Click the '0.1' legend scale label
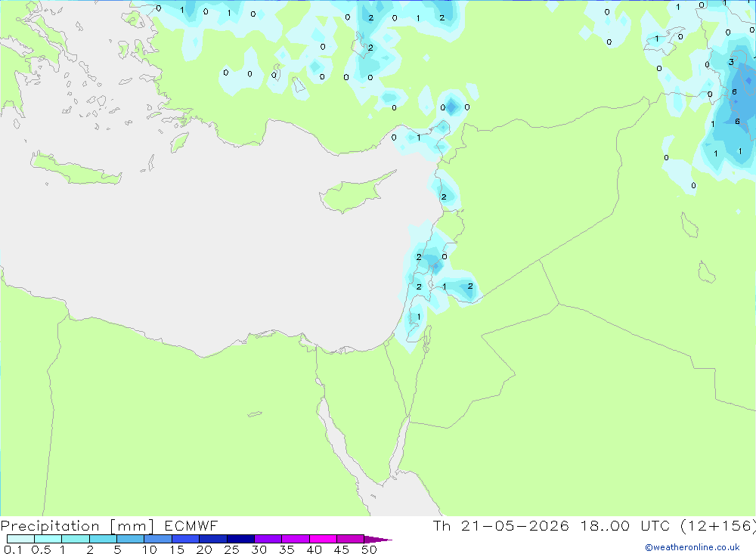Viewport: 756px width, 554px height. click(x=13, y=549)
